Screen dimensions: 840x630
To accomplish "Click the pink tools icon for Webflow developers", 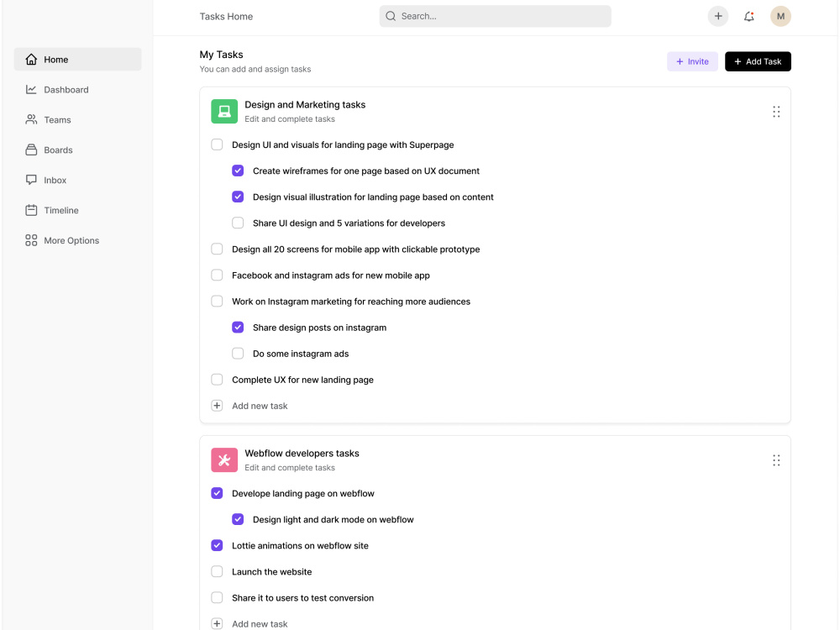I will (x=224, y=459).
